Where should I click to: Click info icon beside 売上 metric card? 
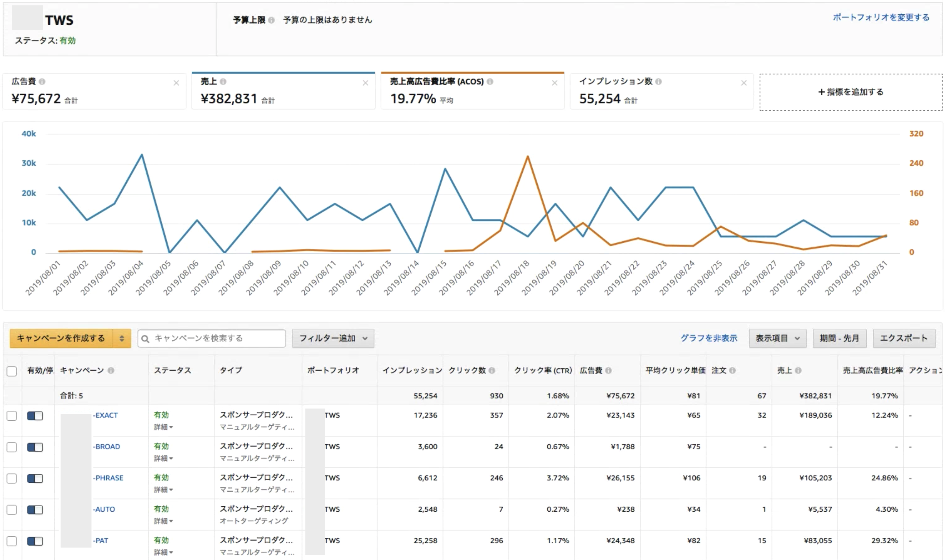pos(223,82)
